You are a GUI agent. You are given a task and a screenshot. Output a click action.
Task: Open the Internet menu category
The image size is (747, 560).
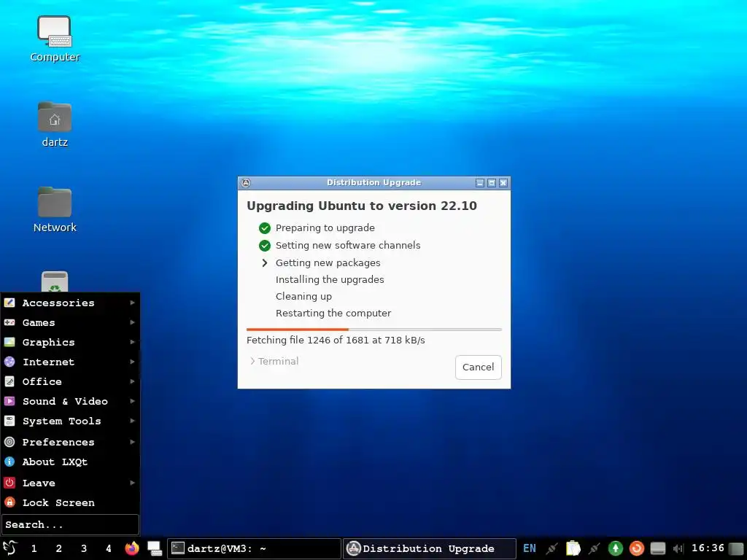pyautogui.click(x=70, y=362)
